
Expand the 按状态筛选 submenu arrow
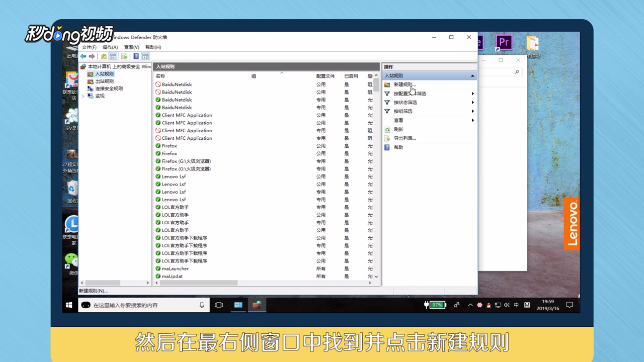point(472,103)
